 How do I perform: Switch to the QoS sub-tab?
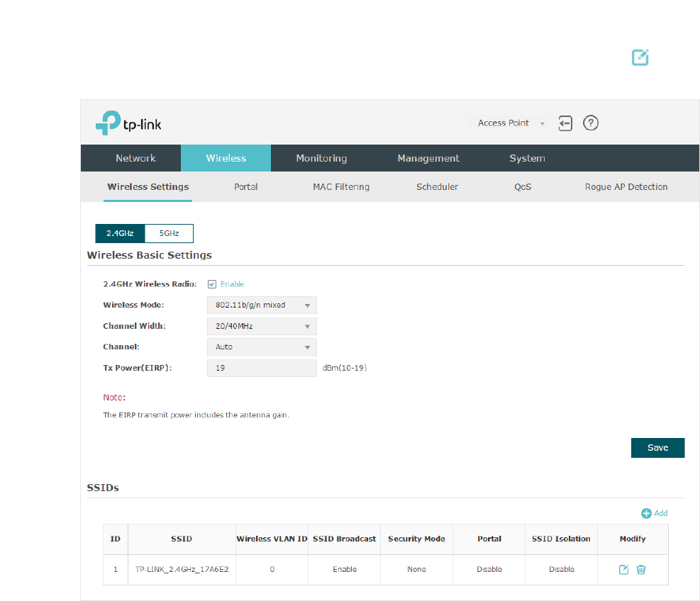pyautogui.click(x=523, y=187)
